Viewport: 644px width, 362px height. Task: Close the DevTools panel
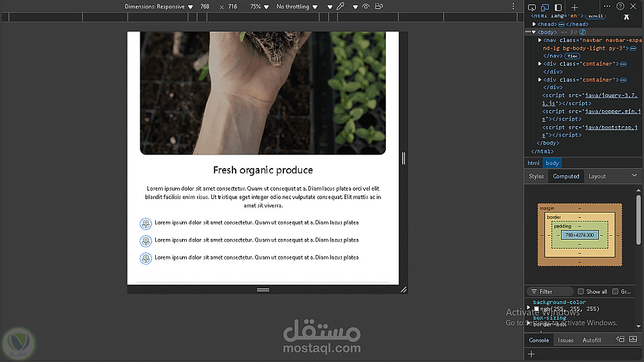[633, 6]
